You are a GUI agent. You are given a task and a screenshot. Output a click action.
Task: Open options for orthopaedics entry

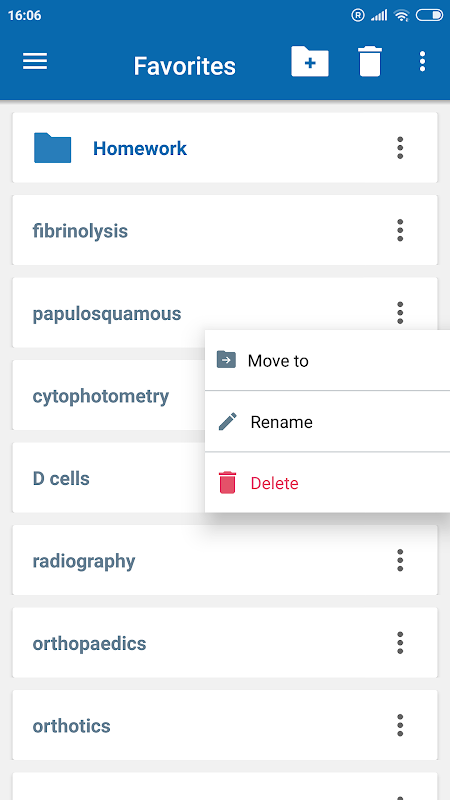coord(400,643)
